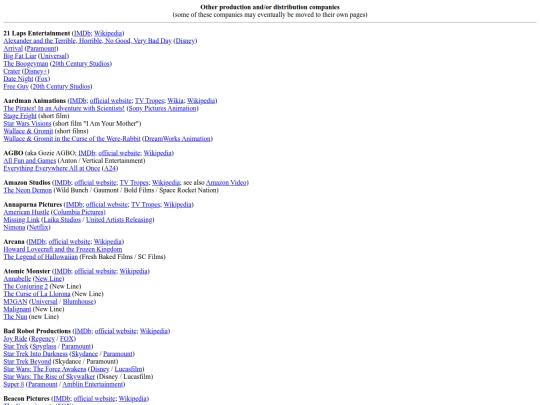Open The Nun link
540x405 pixels.
[15, 317]
